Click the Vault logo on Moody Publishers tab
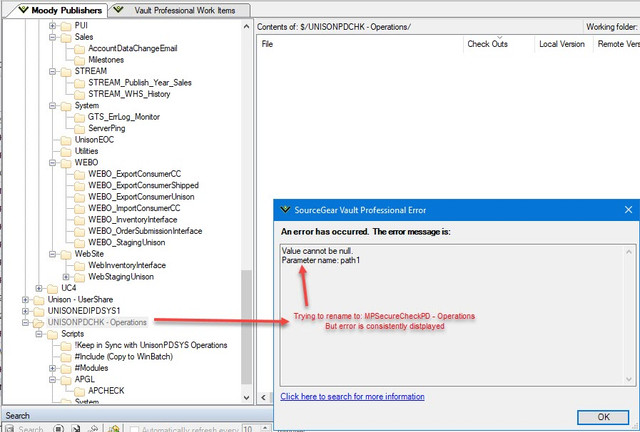 (23, 10)
